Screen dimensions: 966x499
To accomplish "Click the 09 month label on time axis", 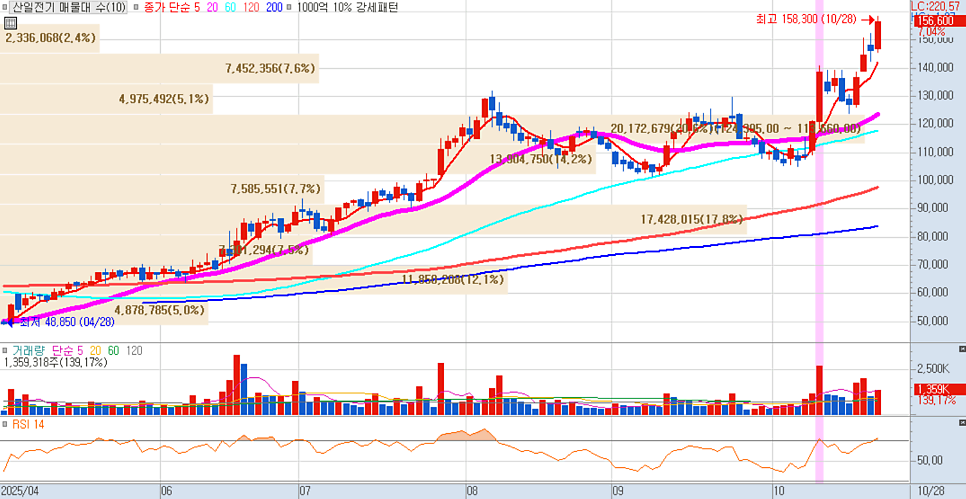I will (618, 491).
